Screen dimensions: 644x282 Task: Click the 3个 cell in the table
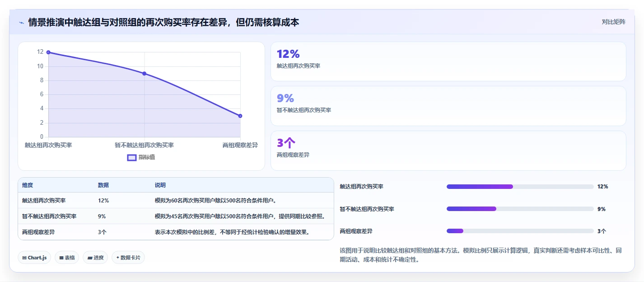click(103, 232)
